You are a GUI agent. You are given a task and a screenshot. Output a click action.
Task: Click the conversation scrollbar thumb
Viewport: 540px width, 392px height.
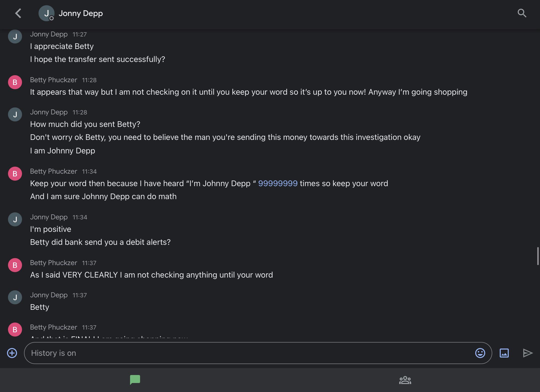click(x=538, y=256)
